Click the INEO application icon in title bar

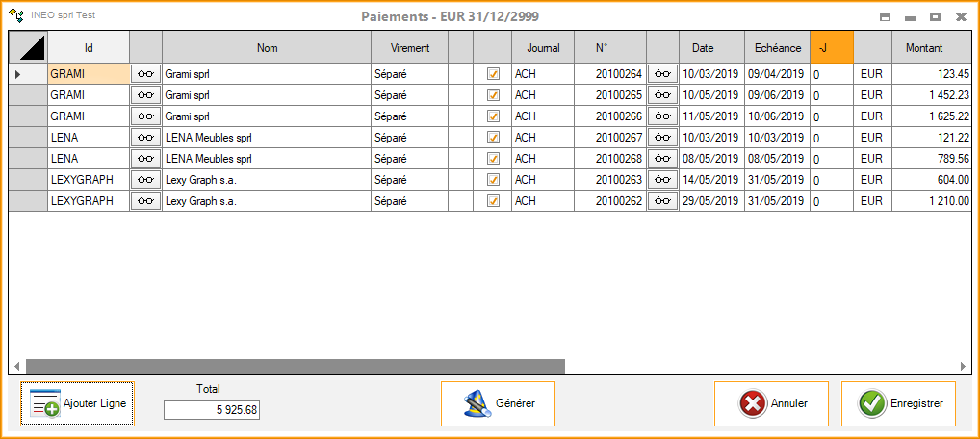(x=16, y=16)
